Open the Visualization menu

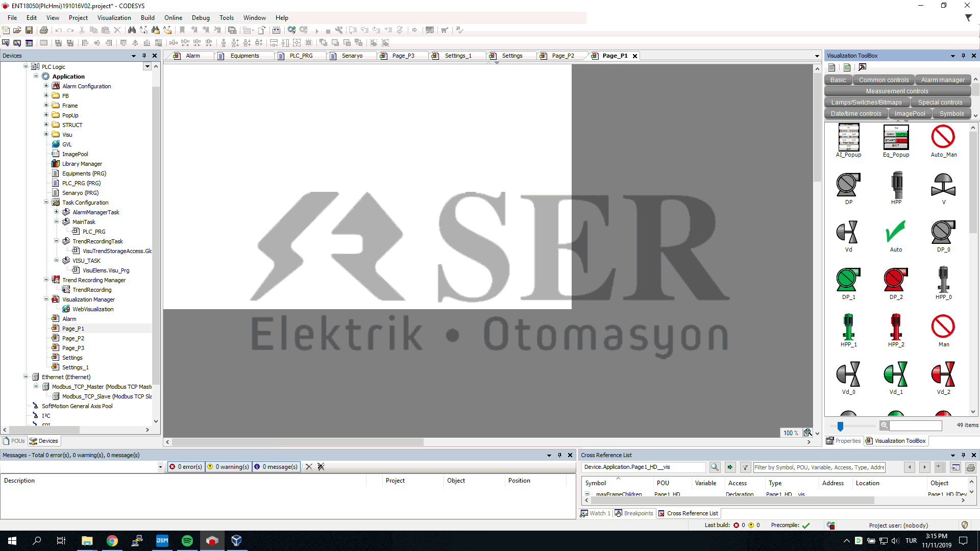(x=114, y=17)
